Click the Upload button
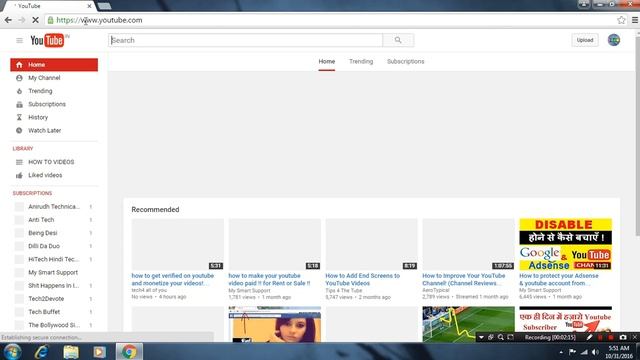The width and height of the screenshot is (640, 360). (x=584, y=40)
